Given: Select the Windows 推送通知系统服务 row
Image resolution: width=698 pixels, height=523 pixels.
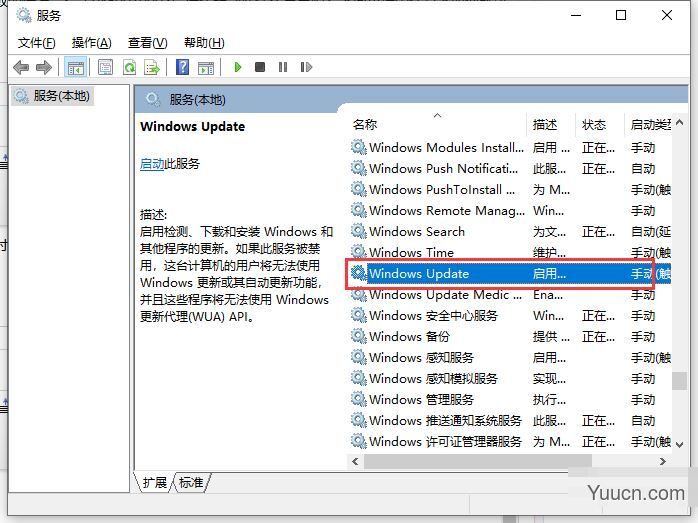Looking at the screenshot, I should pyautogui.click(x=510, y=420).
